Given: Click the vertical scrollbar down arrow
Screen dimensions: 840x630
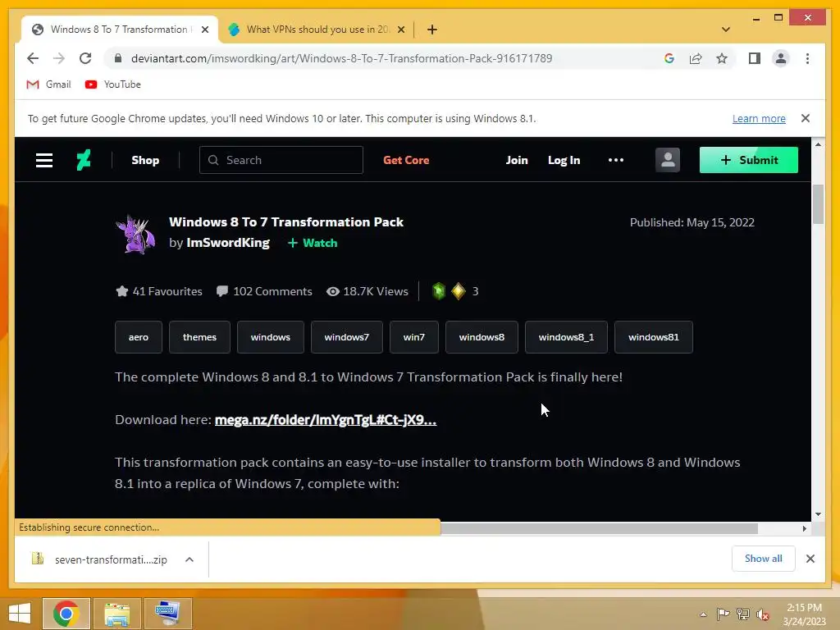Looking at the screenshot, I should 818,514.
